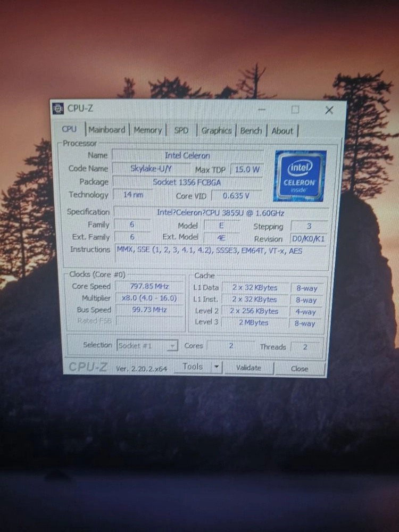Click the Validate button

[x=248, y=368]
